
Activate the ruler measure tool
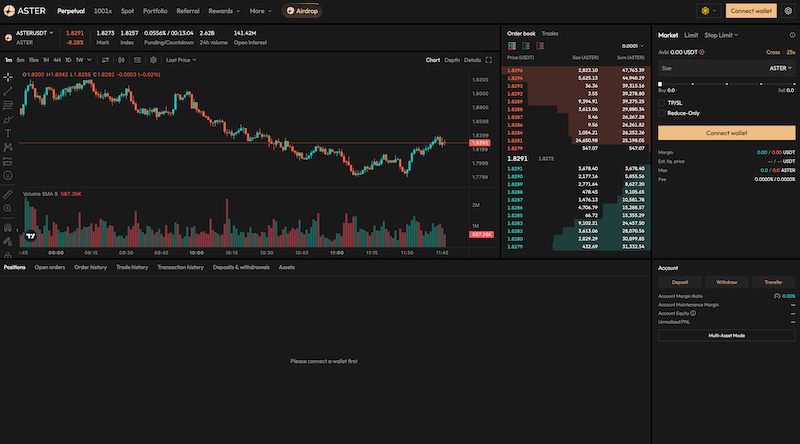(x=8, y=193)
